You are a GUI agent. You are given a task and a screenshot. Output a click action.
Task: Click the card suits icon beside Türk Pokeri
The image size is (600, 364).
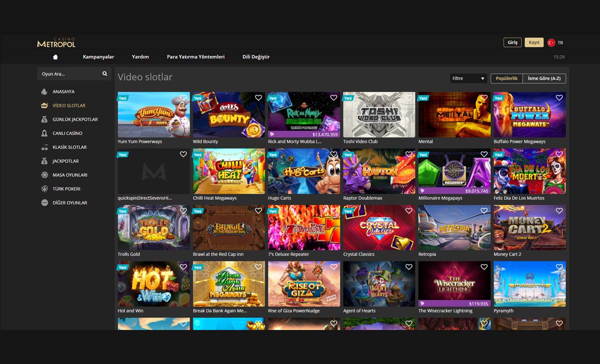click(44, 189)
